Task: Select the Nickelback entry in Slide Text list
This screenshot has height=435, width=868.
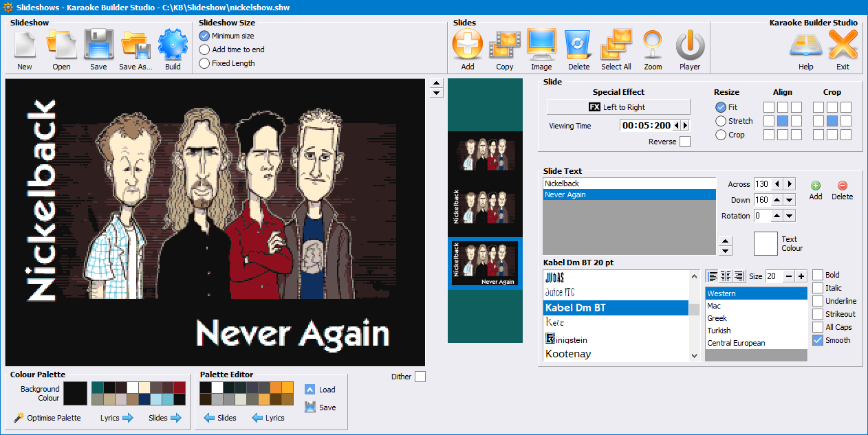Action: [629, 183]
